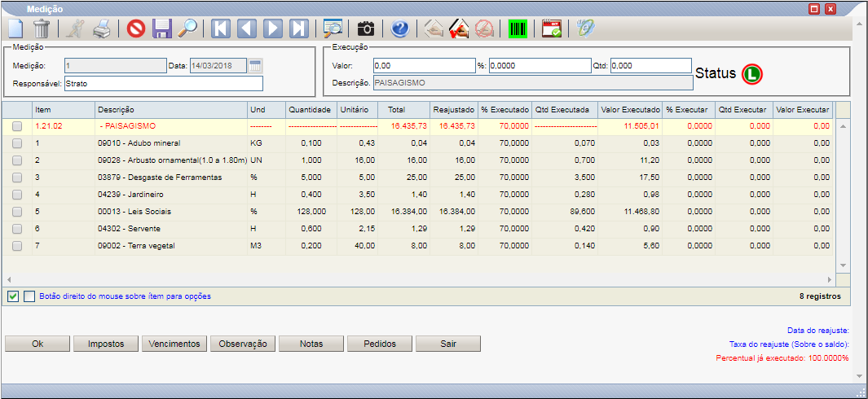
Task: Click grid scrollbar down arrow
Action: (x=843, y=265)
